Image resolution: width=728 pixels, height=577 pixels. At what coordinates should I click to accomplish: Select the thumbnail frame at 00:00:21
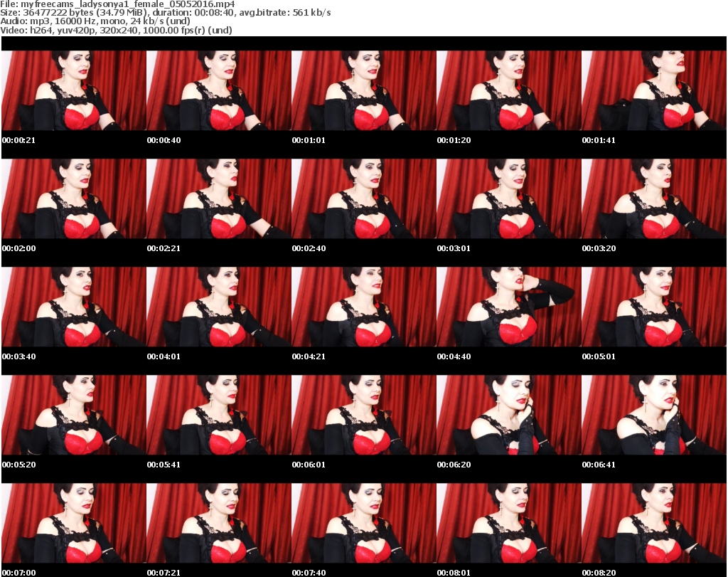pyautogui.click(x=74, y=90)
